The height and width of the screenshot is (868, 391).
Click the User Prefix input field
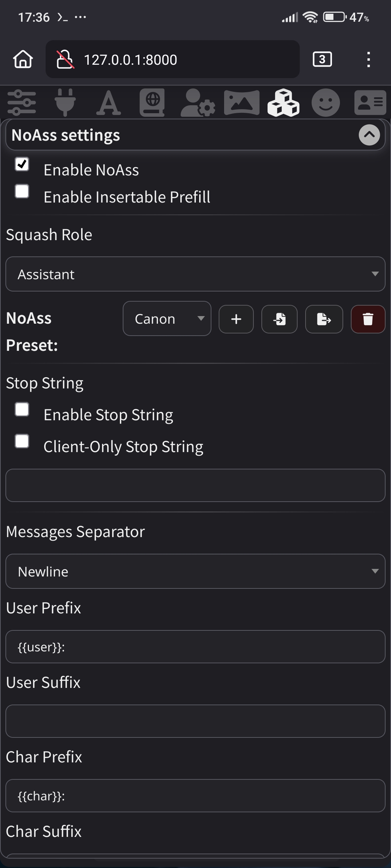pos(195,647)
